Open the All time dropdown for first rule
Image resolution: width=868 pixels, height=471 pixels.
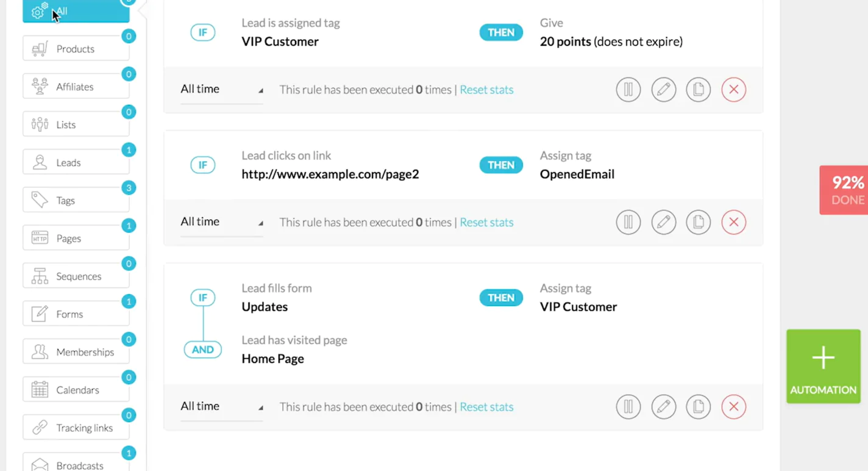pos(221,89)
